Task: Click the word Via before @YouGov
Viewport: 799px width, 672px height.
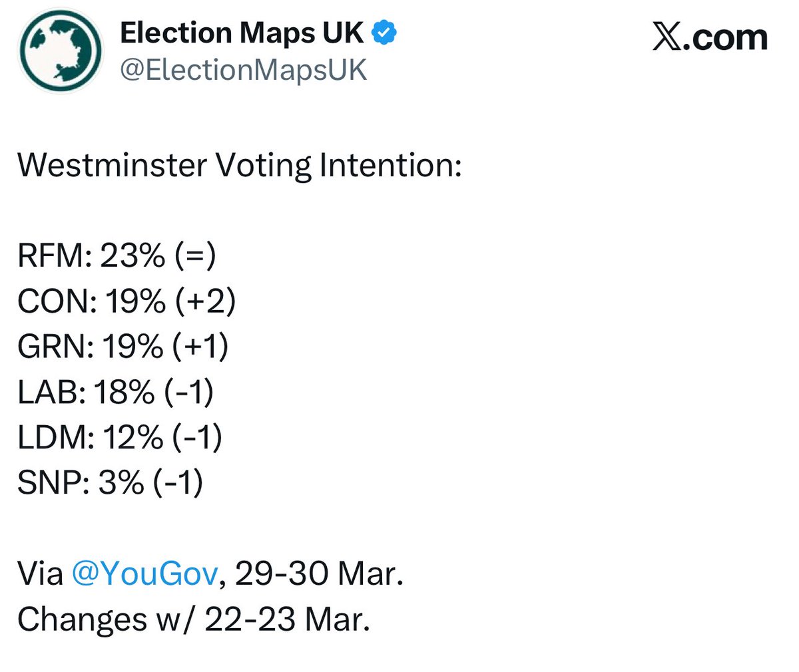Action: [x=40, y=573]
